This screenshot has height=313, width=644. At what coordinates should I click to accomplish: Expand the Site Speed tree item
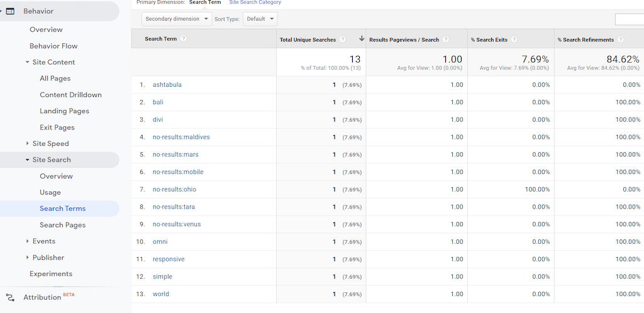click(x=28, y=144)
